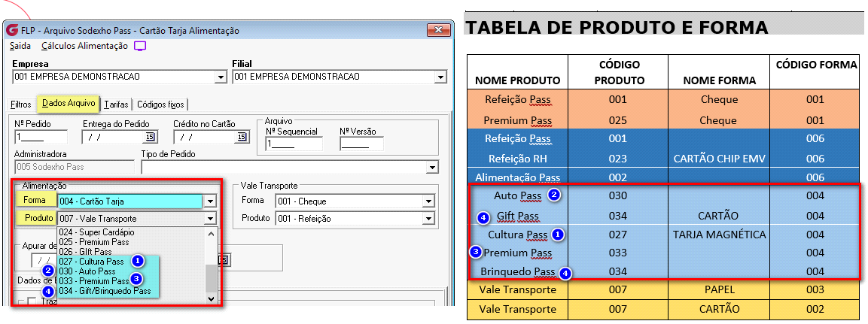Click the CÓDIGO FORMA column header
Screen dimensions: 868x324
(815, 65)
